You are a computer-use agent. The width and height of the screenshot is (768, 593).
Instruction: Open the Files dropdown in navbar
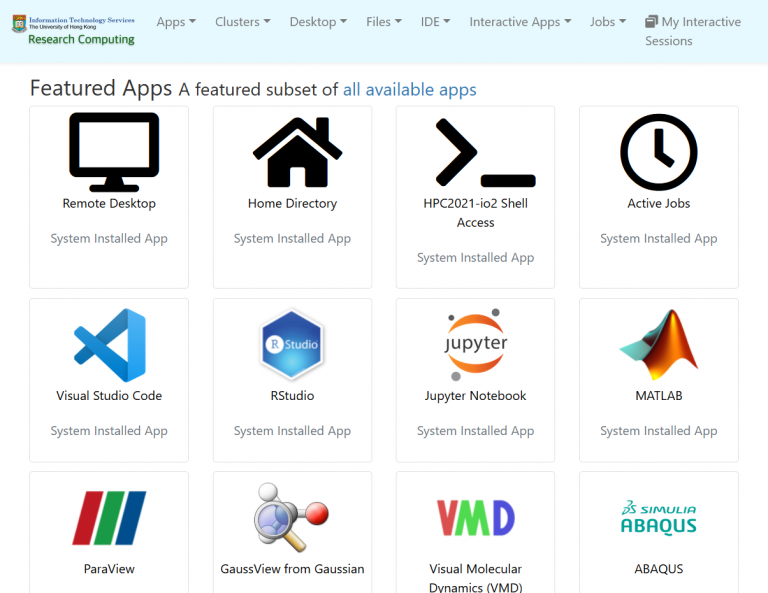tap(384, 22)
